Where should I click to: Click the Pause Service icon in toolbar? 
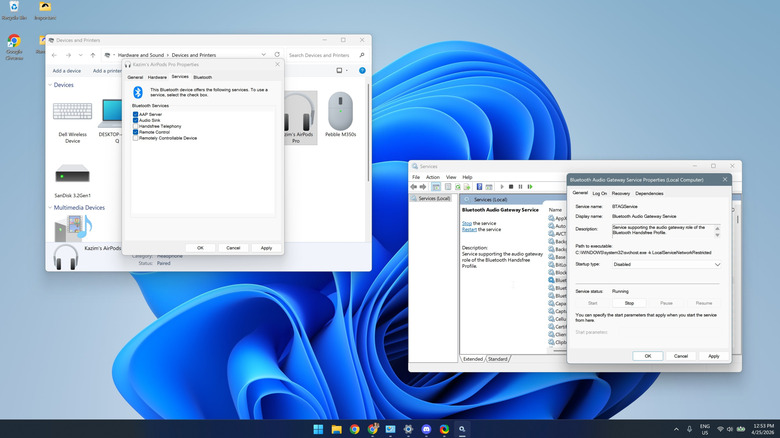(520, 187)
